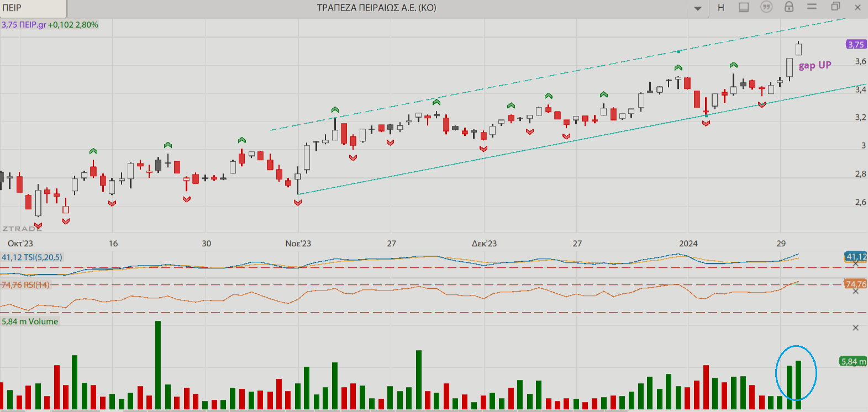
Task: Select the solid lower channel trendline
Action: click(x=582, y=139)
